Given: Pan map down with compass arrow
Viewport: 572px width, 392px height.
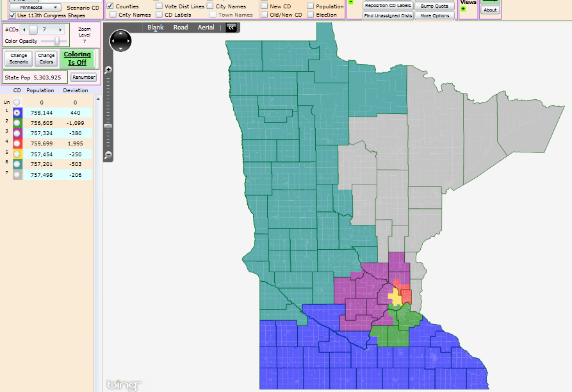Looking at the screenshot, I should [120, 49].
